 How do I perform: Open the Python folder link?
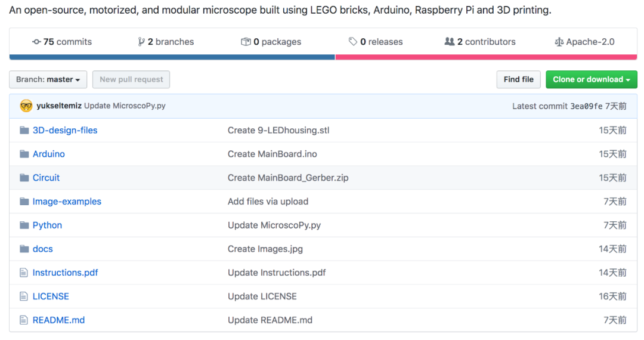pos(47,225)
